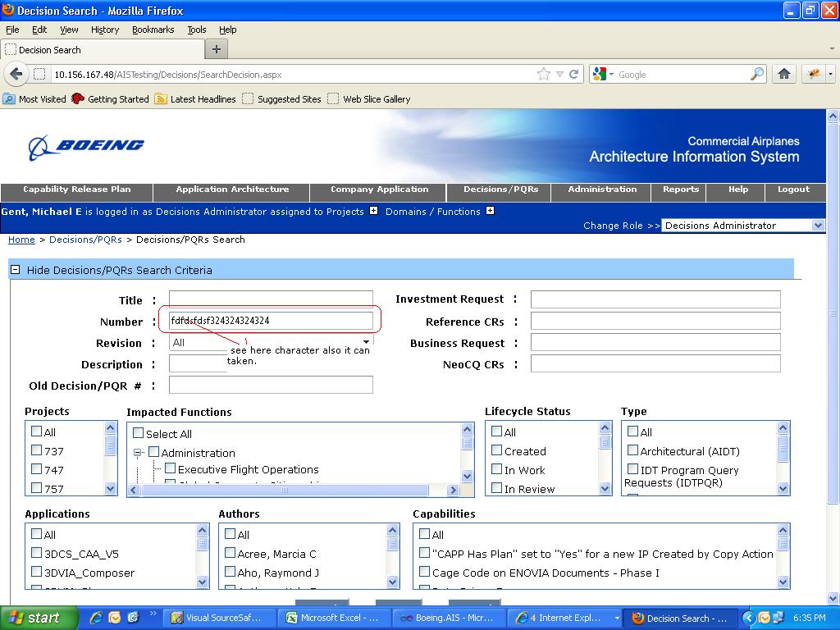The image size is (840, 630).
Task: Click the add-on icon beside home button
Action: point(814,74)
